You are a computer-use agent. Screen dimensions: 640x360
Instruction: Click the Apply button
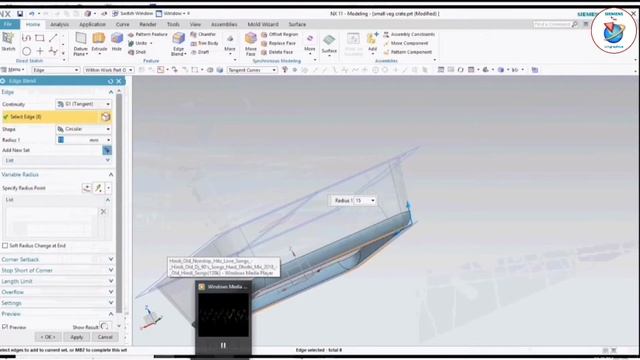[x=77, y=337]
